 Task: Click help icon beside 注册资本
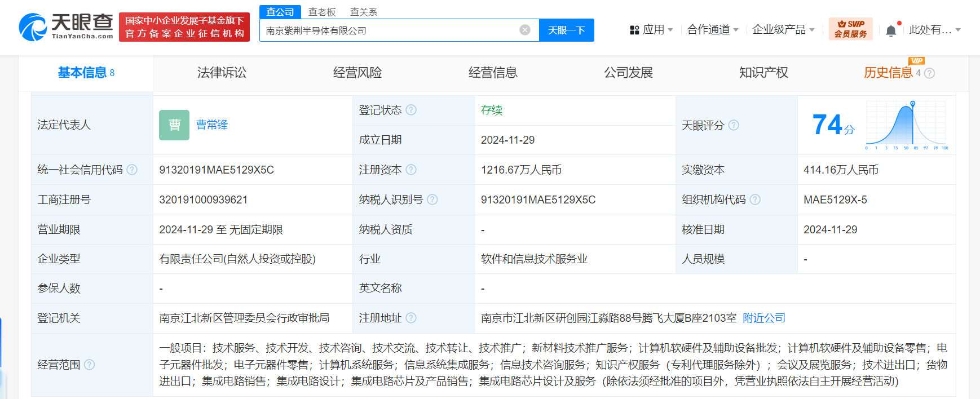[x=411, y=170]
